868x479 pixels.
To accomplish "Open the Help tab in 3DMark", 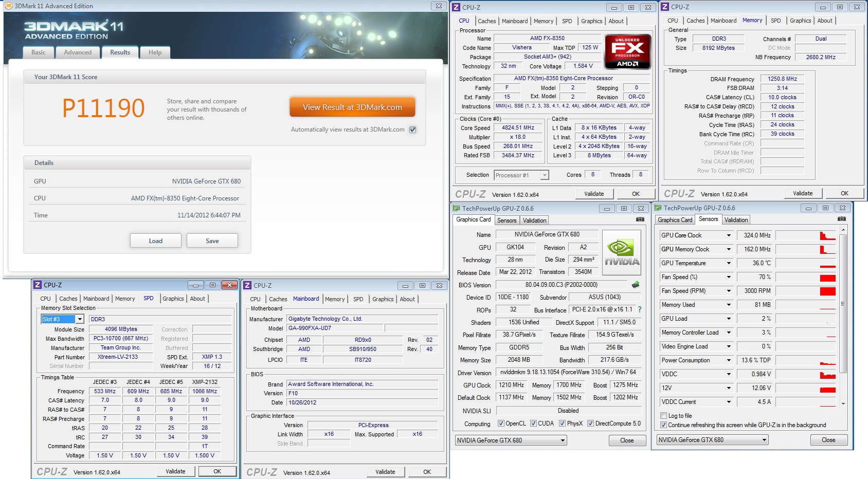I will click(155, 52).
